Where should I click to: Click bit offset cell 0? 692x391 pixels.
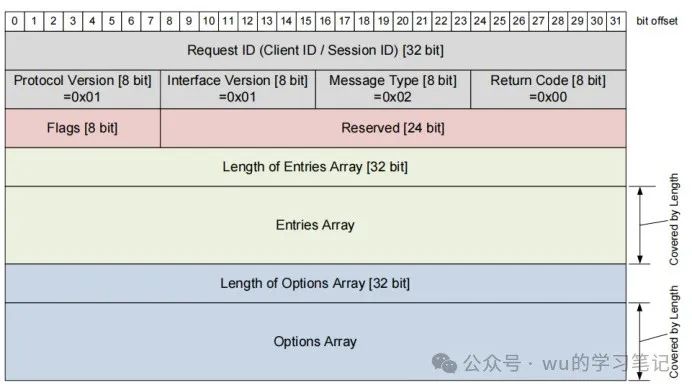click(x=15, y=21)
